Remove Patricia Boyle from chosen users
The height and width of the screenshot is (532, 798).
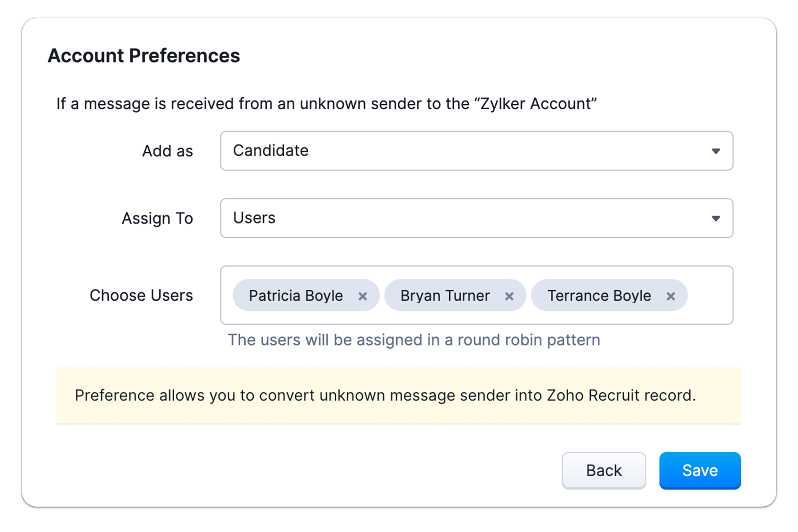pyautogui.click(x=362, y=296)
